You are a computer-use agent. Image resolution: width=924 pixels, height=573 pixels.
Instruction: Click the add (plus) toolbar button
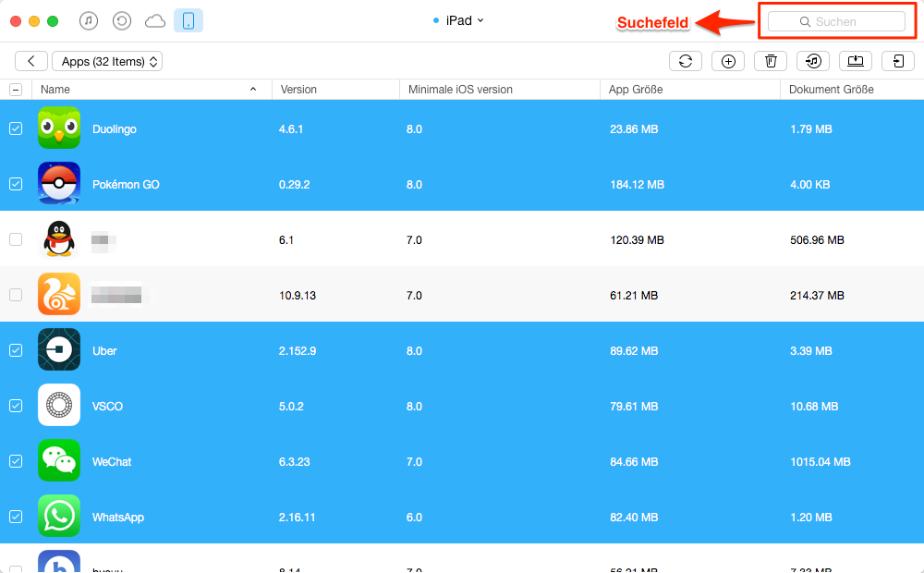[728, 61]
